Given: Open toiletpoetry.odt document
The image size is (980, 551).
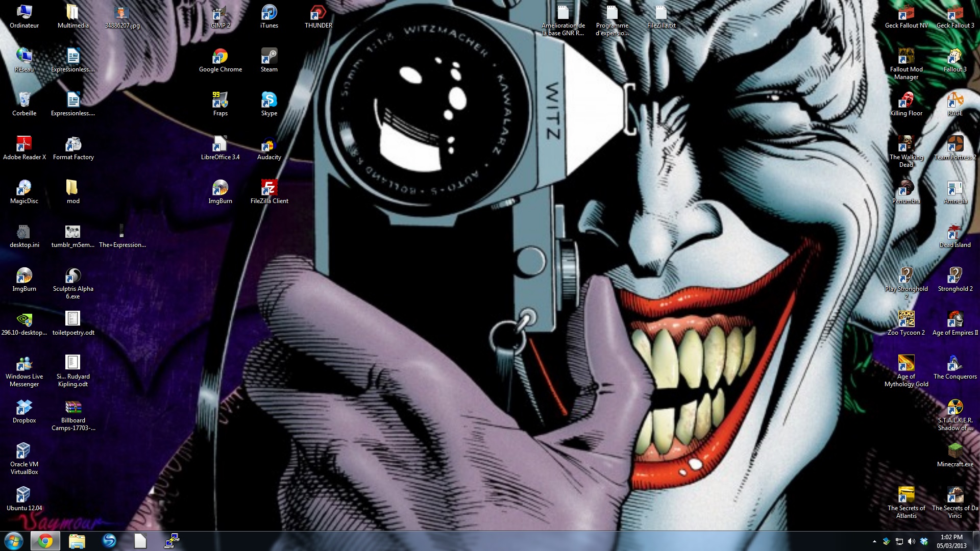Looking at the screenshot, I should coord(73,323).
